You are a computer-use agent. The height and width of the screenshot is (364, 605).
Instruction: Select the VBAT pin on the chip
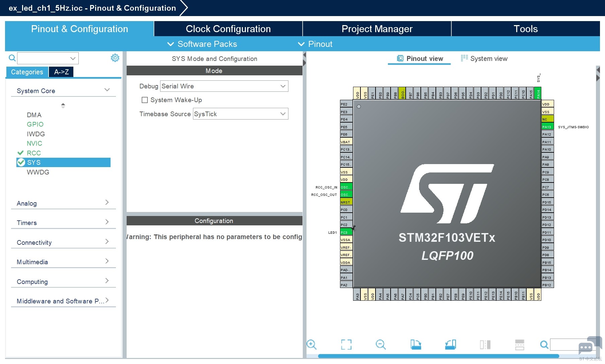point(346,142)
